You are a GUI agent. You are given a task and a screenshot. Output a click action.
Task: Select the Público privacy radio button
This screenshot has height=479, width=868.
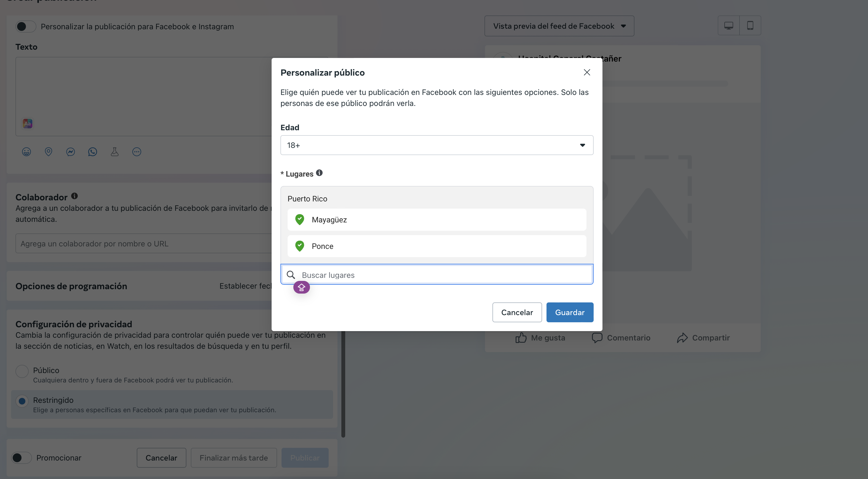[22, 371]
